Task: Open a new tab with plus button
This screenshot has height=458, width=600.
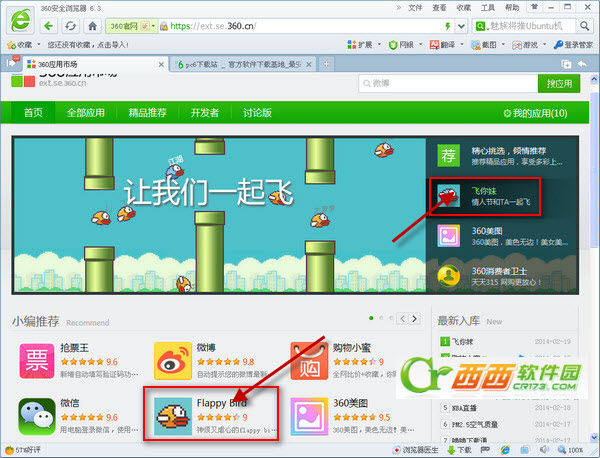Action: point(326,64)
